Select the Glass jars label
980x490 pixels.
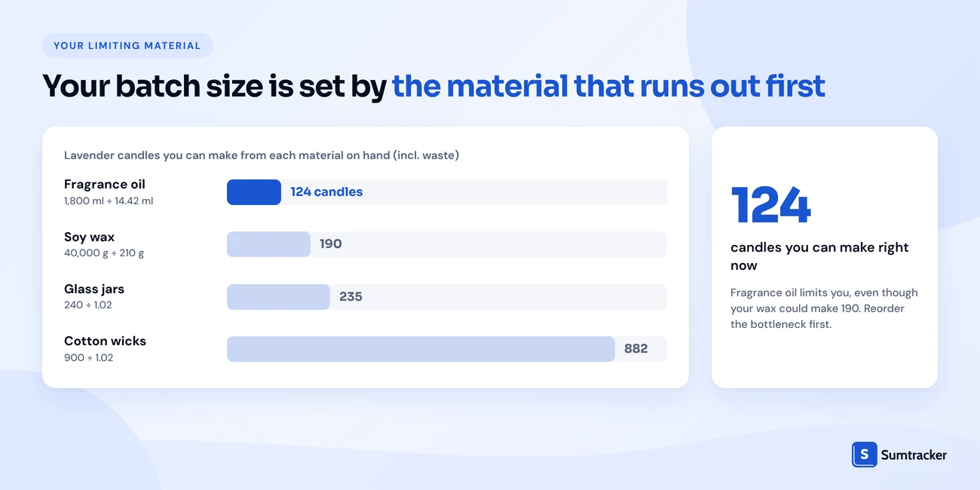94,289
